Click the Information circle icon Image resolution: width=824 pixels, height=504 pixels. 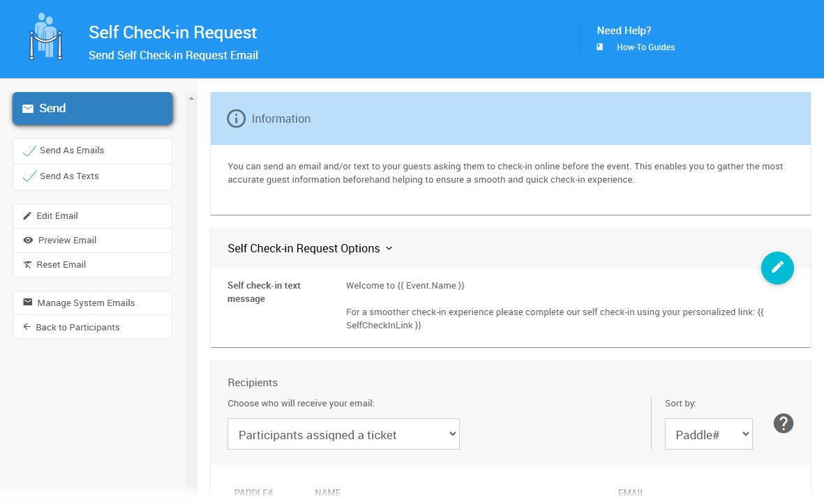click(237, 119)
